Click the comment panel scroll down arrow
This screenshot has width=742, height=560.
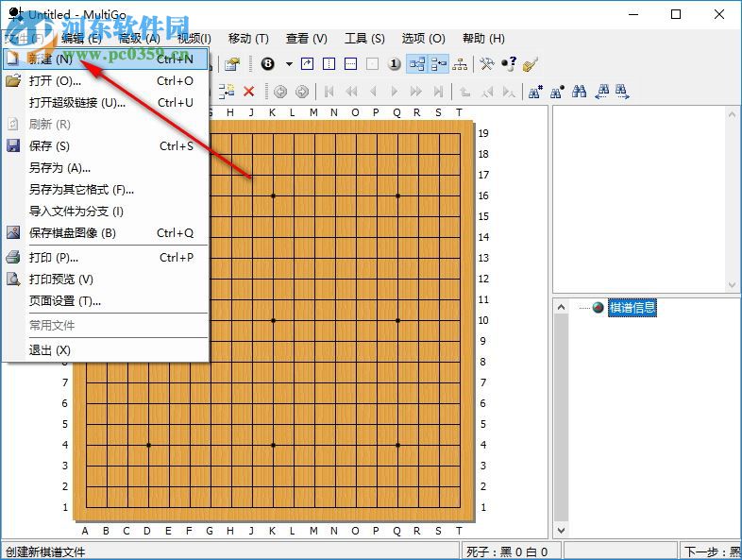(732, 285)
